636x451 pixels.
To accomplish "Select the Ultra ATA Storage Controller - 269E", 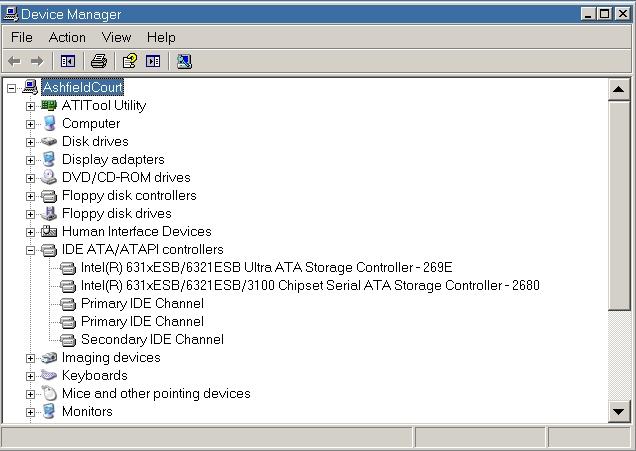I will (x=266, y=267).
